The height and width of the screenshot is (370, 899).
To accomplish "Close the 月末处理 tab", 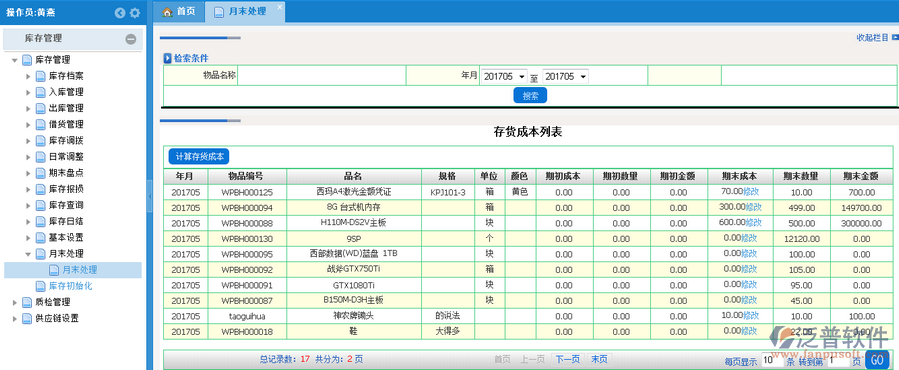I will click(279, 7).
